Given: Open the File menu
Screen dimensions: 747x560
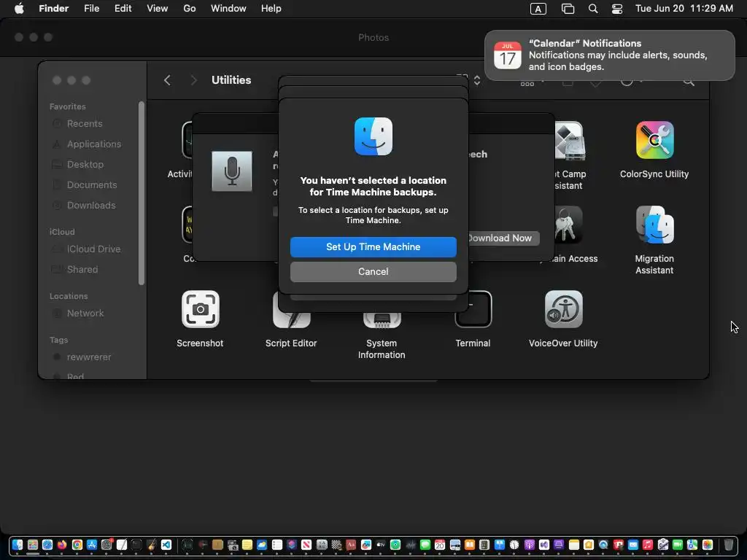Looking at the screenshot, I should [91, 9].
